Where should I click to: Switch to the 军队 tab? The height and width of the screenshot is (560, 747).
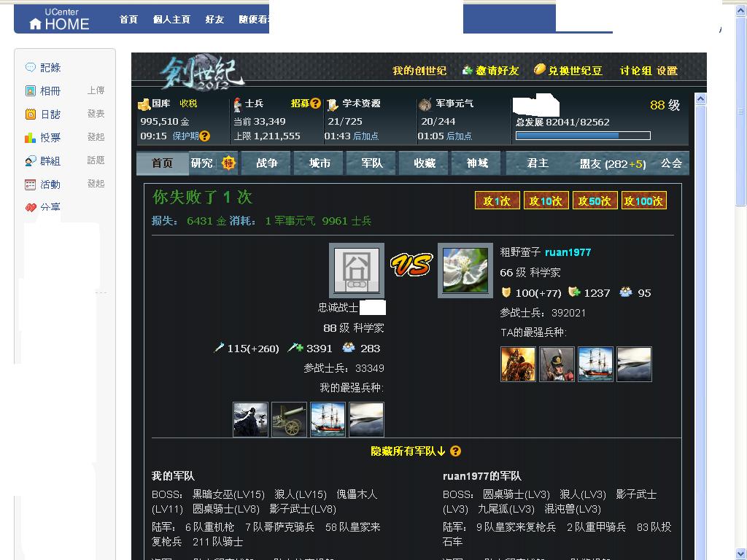click(x=372, y=163)
